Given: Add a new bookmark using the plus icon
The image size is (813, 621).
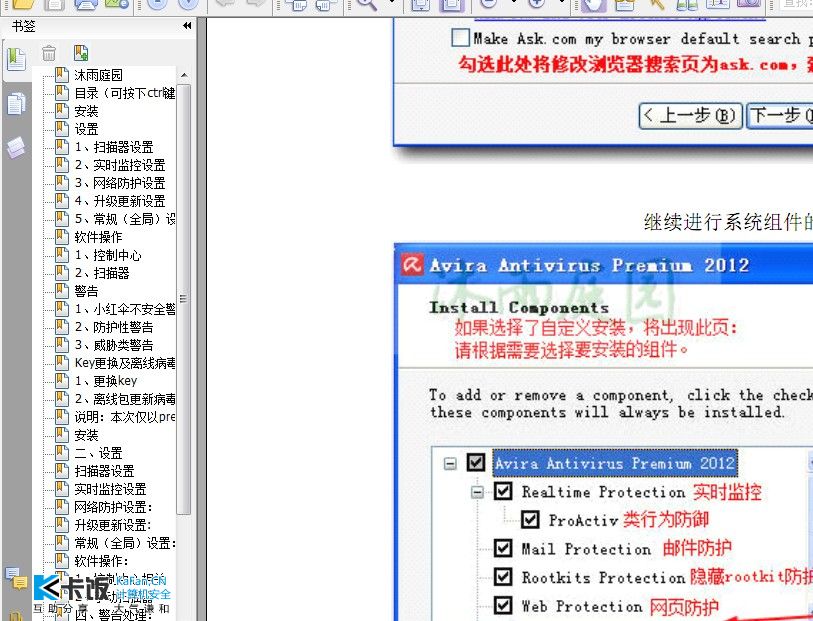Looking at the screenshot, I should pyautogui.click(x=81, y=53).
